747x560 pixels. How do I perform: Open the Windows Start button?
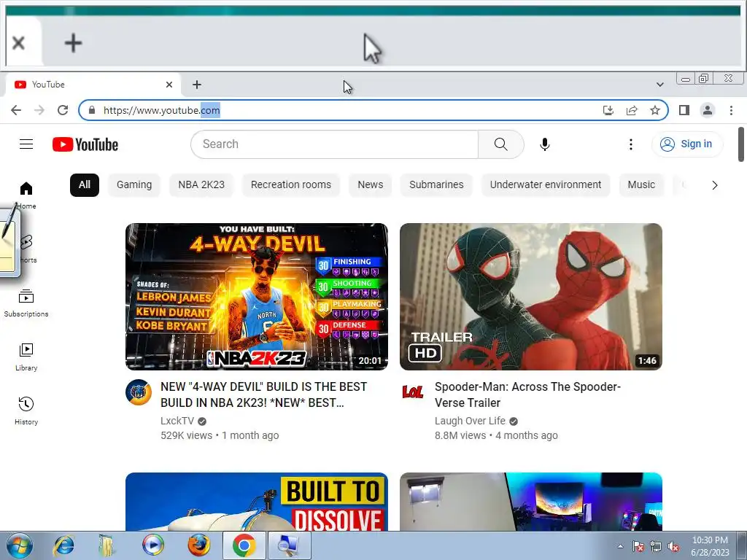click(x=20, y=545)
